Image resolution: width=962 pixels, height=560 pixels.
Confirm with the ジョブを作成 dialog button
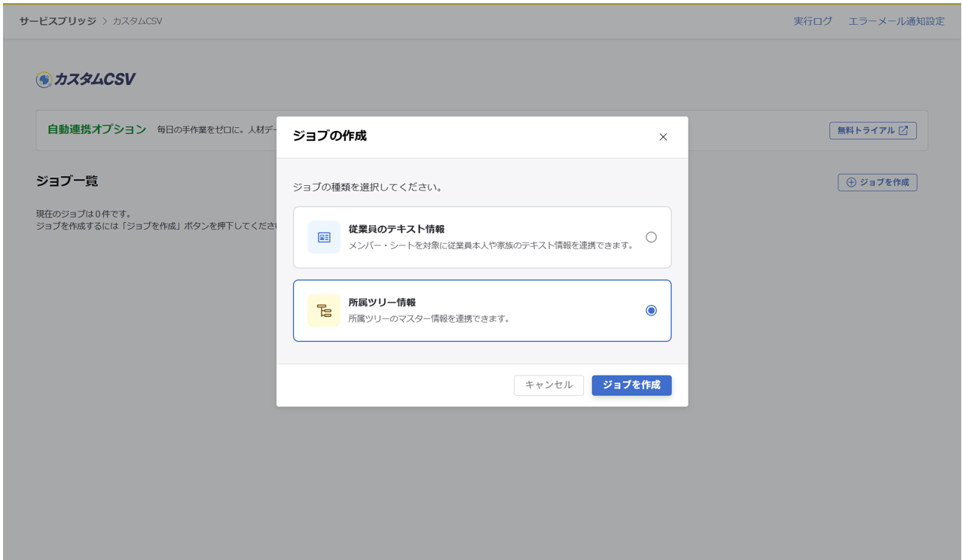pos(631,385)
